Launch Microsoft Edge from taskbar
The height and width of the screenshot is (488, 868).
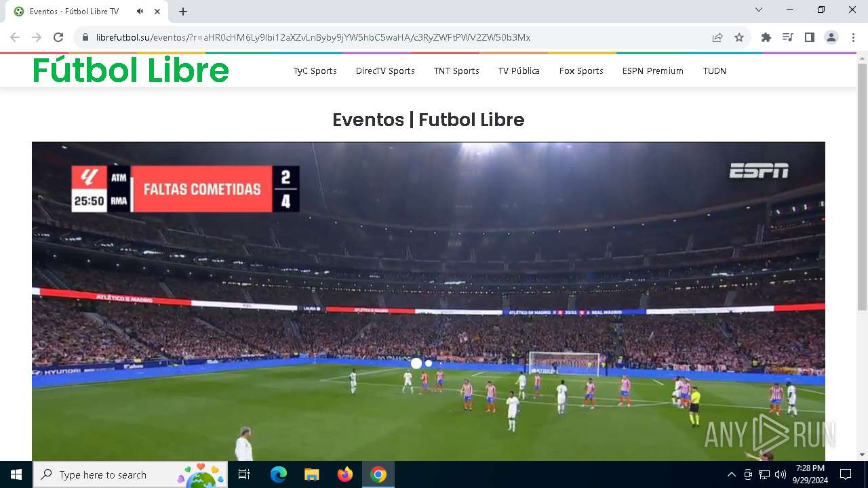[x=279, y=474]
